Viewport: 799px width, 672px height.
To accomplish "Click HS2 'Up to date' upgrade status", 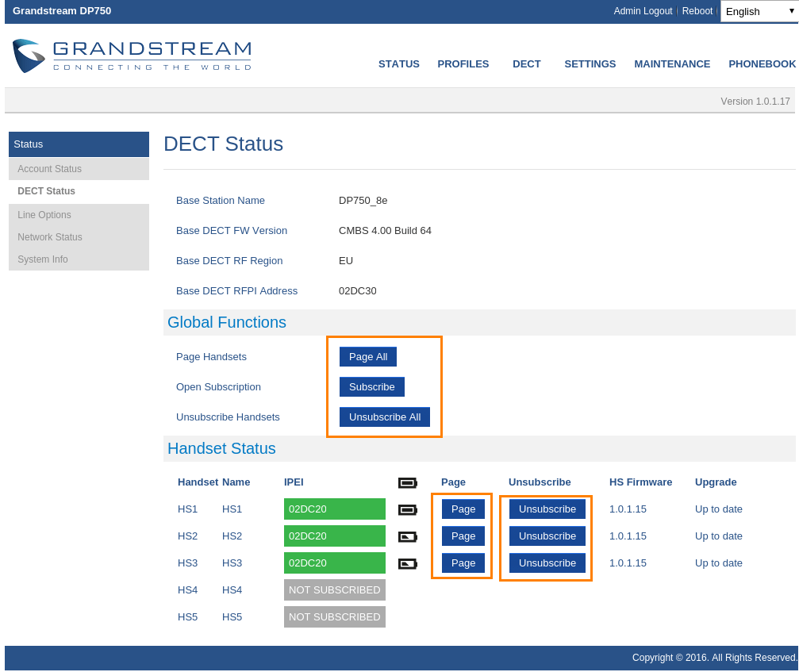I will 719,536.
